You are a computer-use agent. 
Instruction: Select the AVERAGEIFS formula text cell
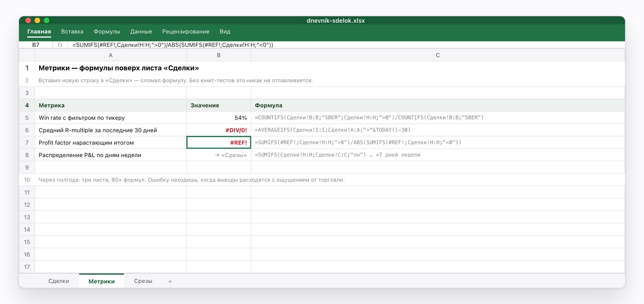coord(438,130)
